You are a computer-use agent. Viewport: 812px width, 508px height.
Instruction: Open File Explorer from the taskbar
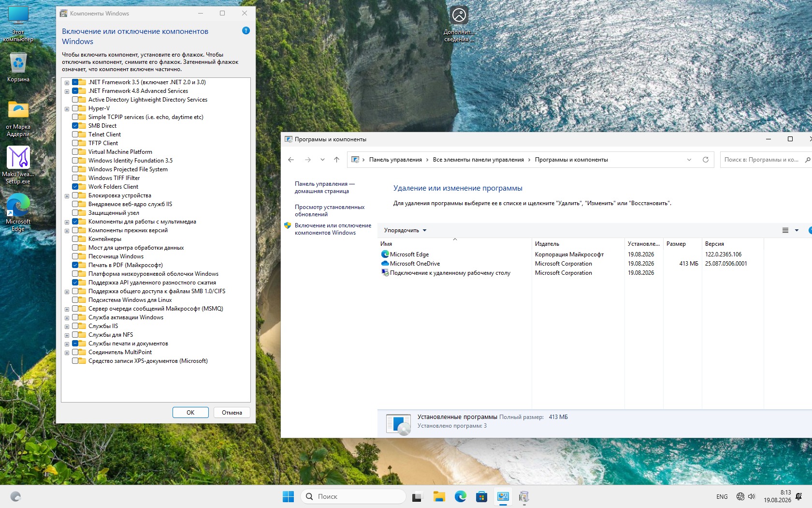pyautogui.click(x=439, y=496)
